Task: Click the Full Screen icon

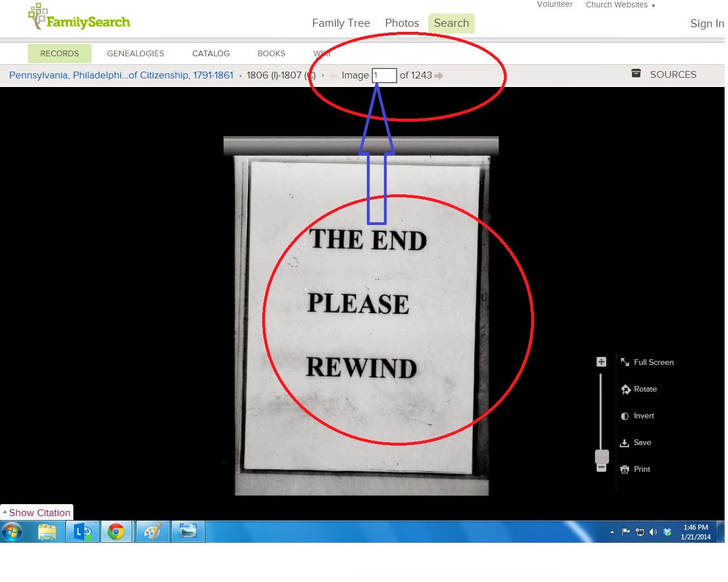Action: (x=625, y=362)
